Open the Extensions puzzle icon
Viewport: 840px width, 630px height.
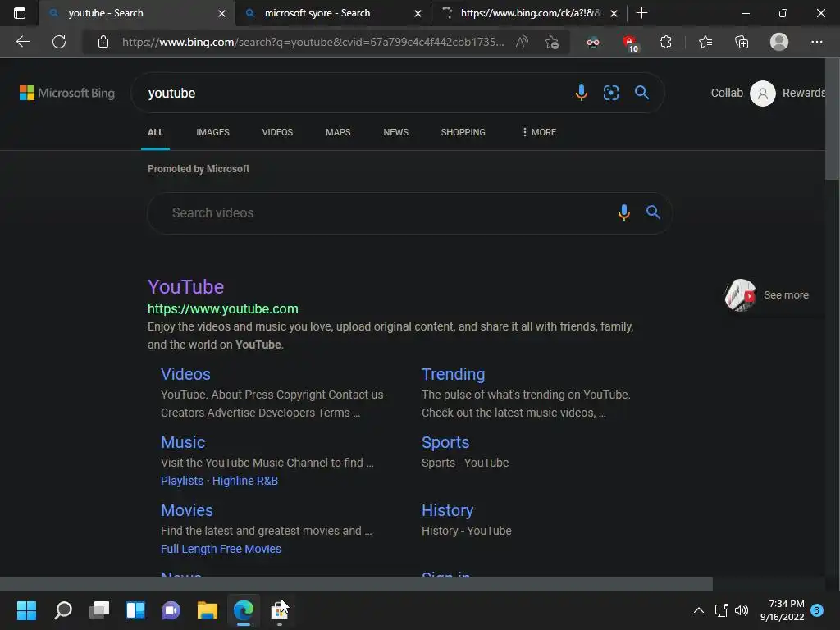click(x=665, y=42)
